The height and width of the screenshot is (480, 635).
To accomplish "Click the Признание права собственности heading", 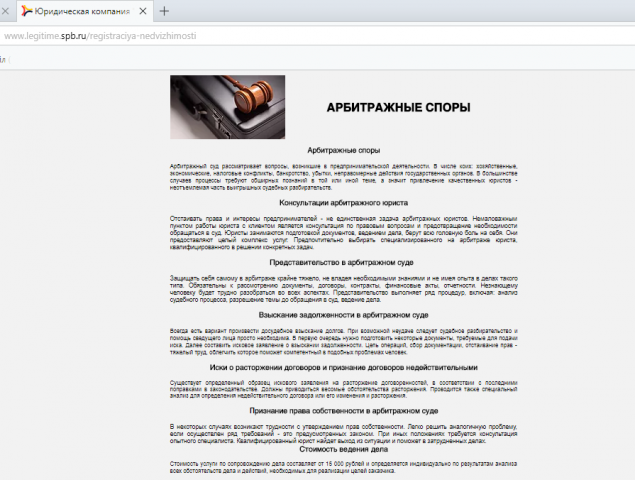I will point(343,411).
